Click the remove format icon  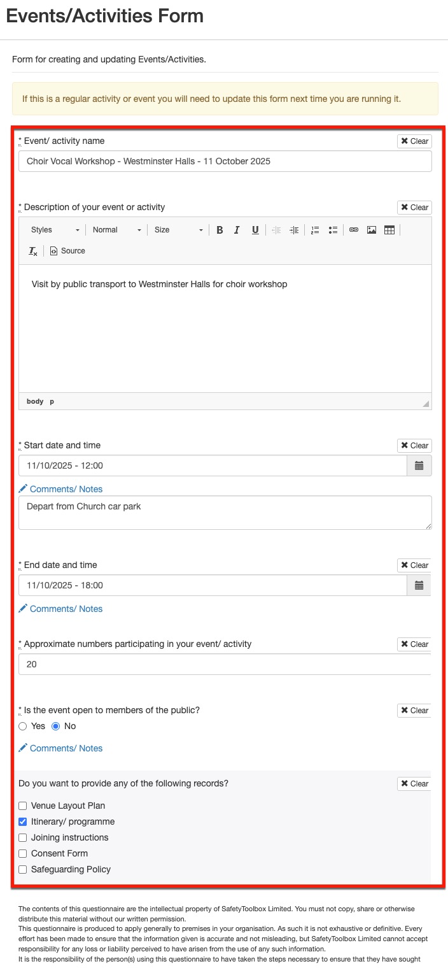(33, 251)
